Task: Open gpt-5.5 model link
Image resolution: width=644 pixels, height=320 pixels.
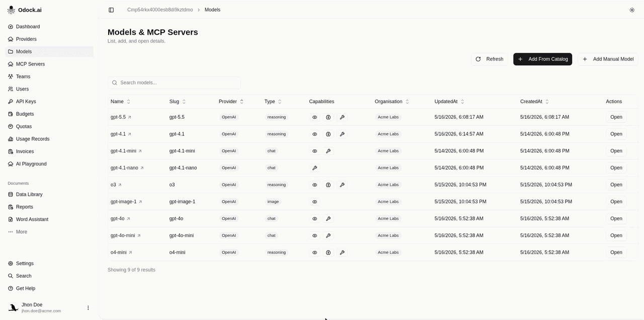Action: (121, 117)
